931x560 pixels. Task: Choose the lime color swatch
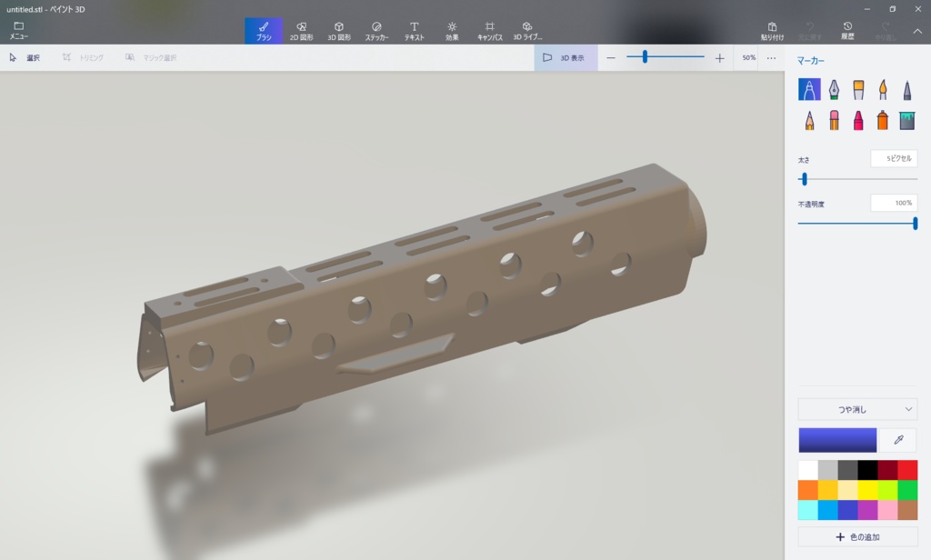click(x=887, y=490)
